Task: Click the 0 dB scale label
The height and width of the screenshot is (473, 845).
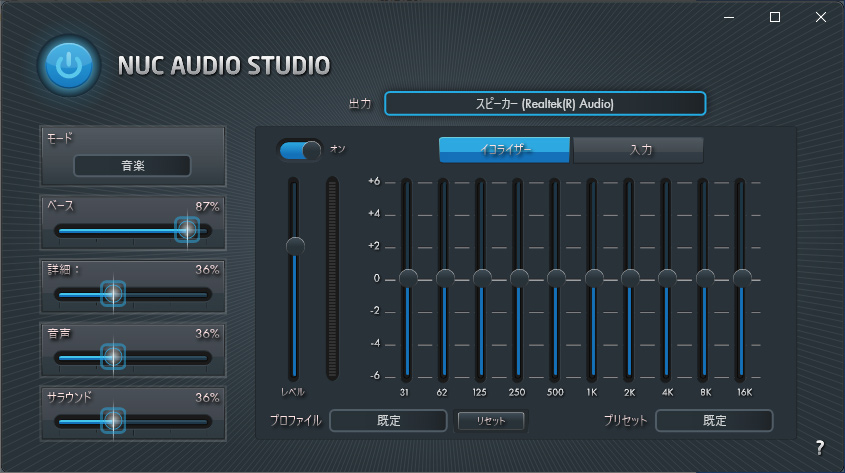Action: click(x=377, y=278)
